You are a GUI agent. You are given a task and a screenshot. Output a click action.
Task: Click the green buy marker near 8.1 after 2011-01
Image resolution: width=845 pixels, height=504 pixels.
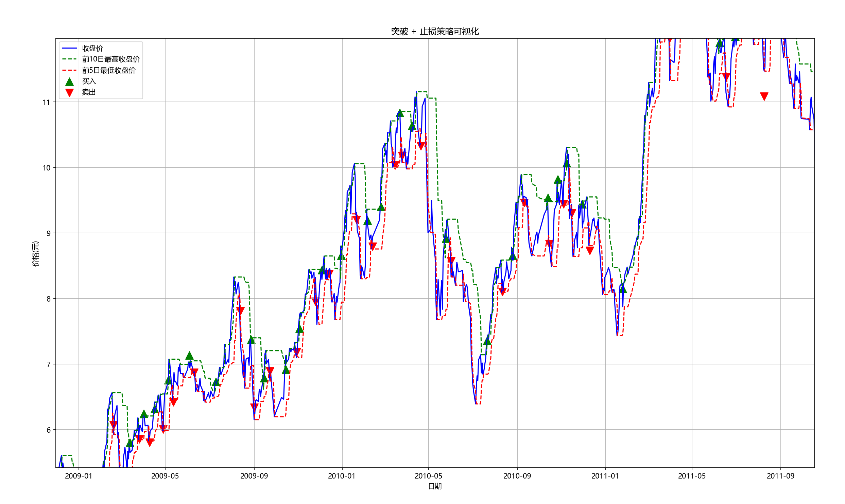623,289
